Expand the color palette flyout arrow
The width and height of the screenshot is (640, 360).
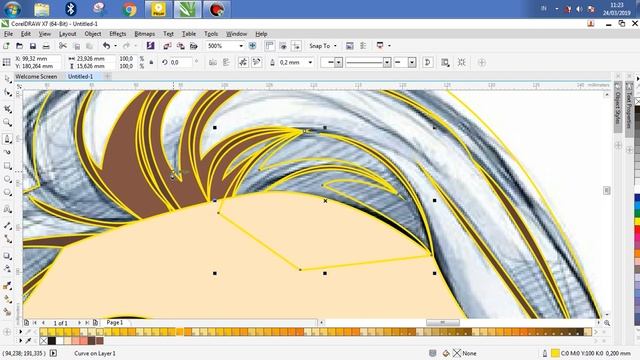click(20, 332)
